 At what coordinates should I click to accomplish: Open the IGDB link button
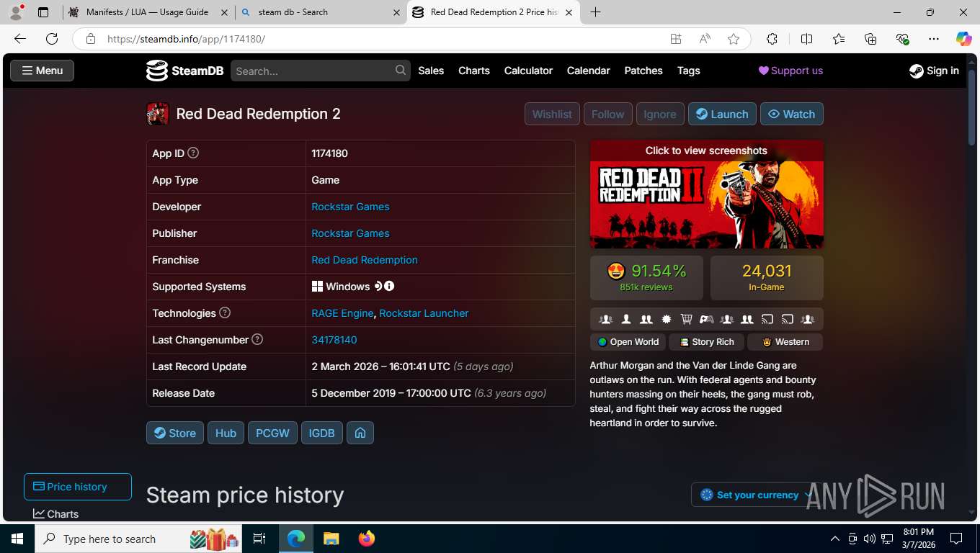point(322,433)
